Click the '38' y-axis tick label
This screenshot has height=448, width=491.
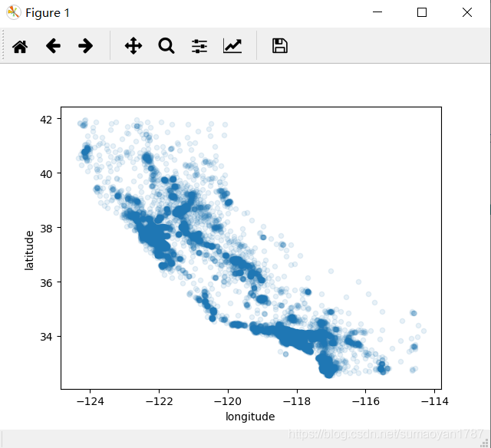click(46, 229)
